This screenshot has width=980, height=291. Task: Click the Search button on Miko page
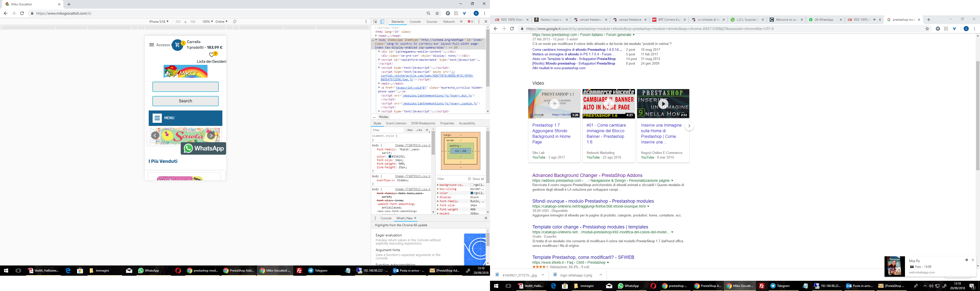coord(186,101)
